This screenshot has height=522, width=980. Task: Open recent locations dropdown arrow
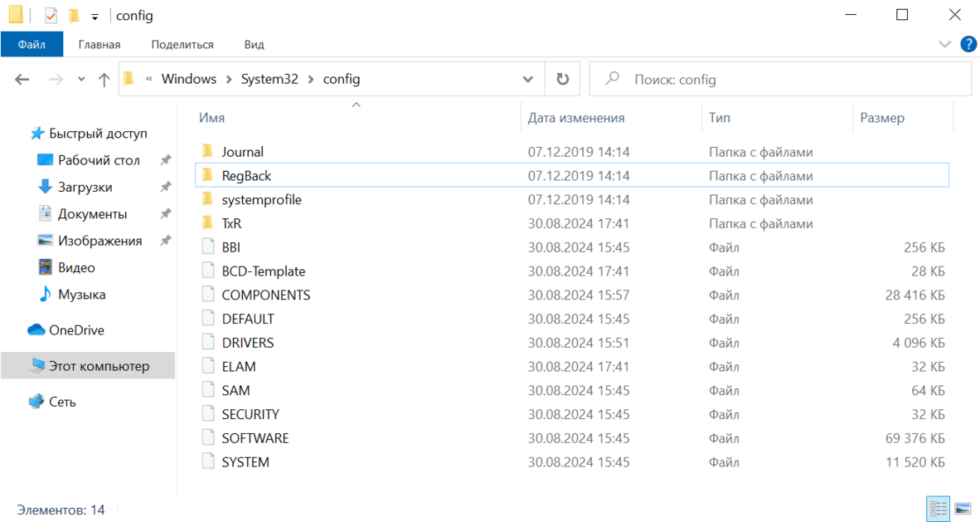pyautogui.click(x=81, y=80)
